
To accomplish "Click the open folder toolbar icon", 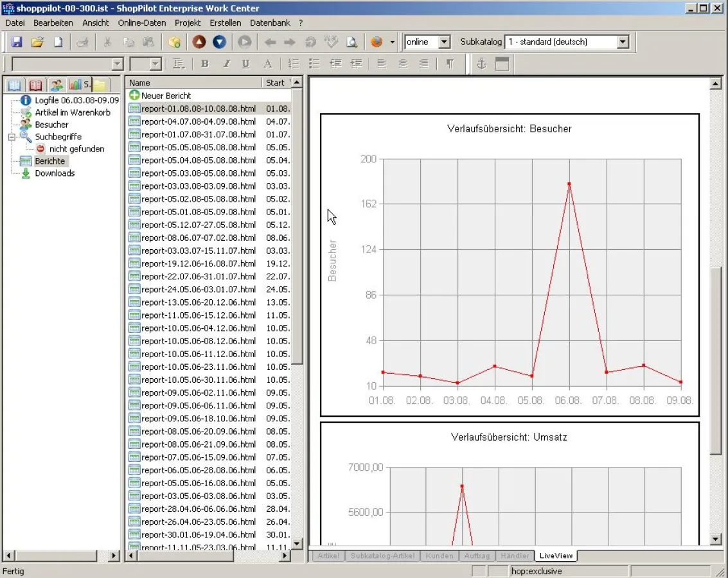I will [x=37, y=42].
